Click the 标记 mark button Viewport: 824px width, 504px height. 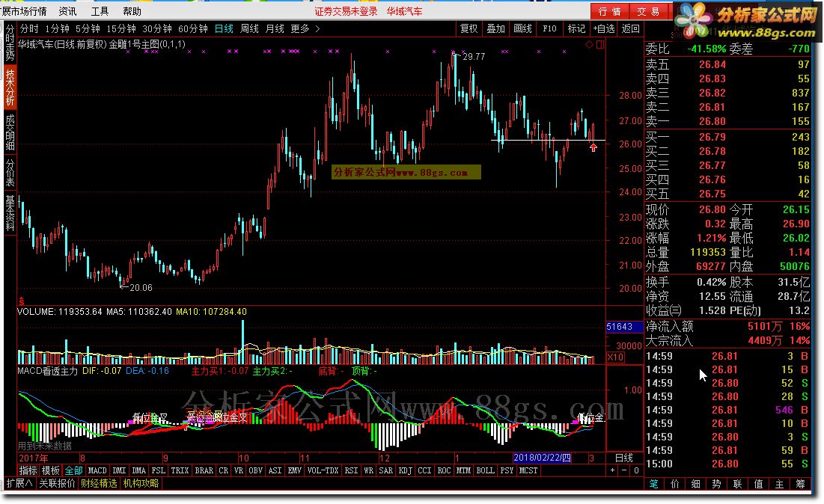[x=576, y=29]
